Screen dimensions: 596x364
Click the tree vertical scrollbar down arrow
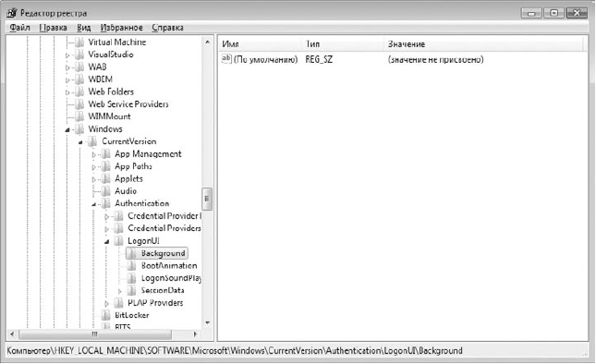[208, 323]
